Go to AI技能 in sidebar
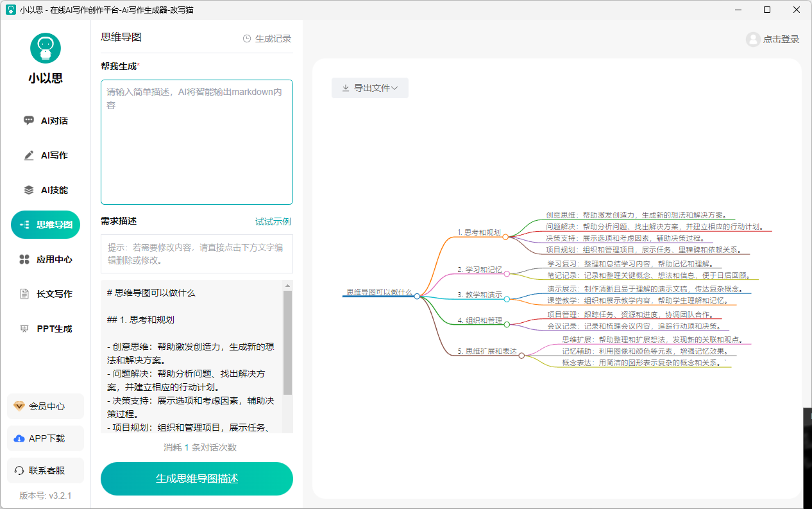The height and width of the screenshot is (509, 812). (46, 190)
